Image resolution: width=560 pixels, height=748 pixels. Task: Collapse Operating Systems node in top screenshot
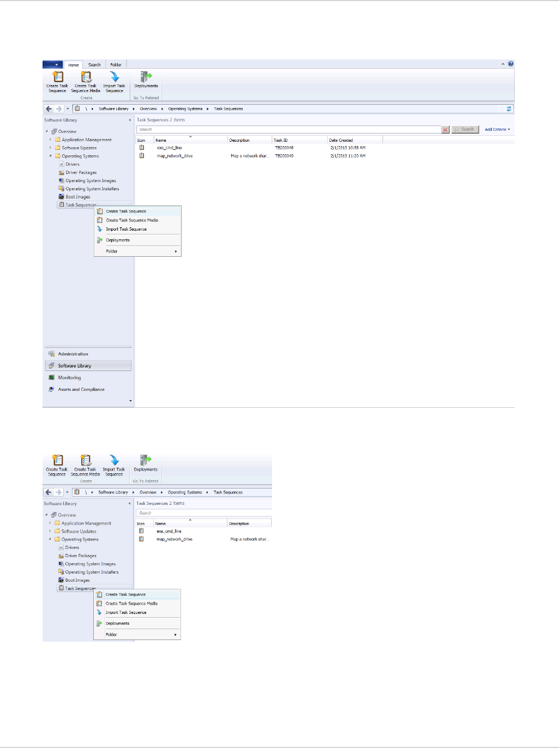coord(51,156)
